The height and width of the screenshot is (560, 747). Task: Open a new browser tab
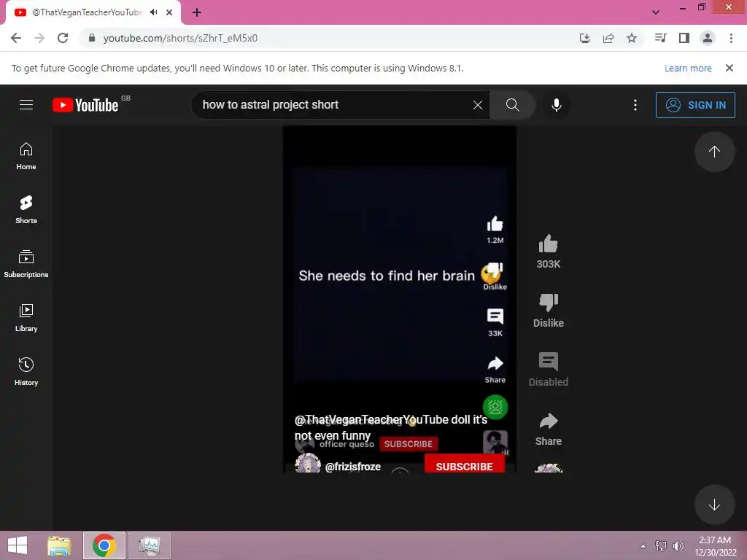[x=197, y=12]
